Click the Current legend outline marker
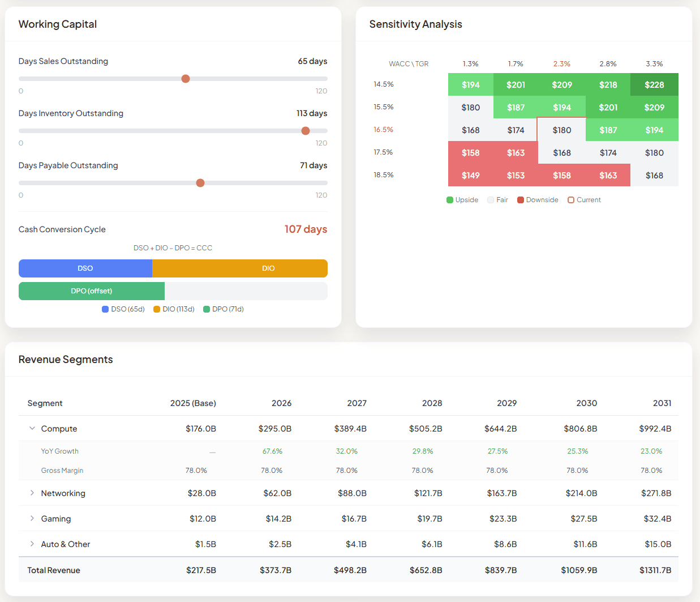This screenshot has height=602, width=700. pyautogui.click(x=571, y=199)
